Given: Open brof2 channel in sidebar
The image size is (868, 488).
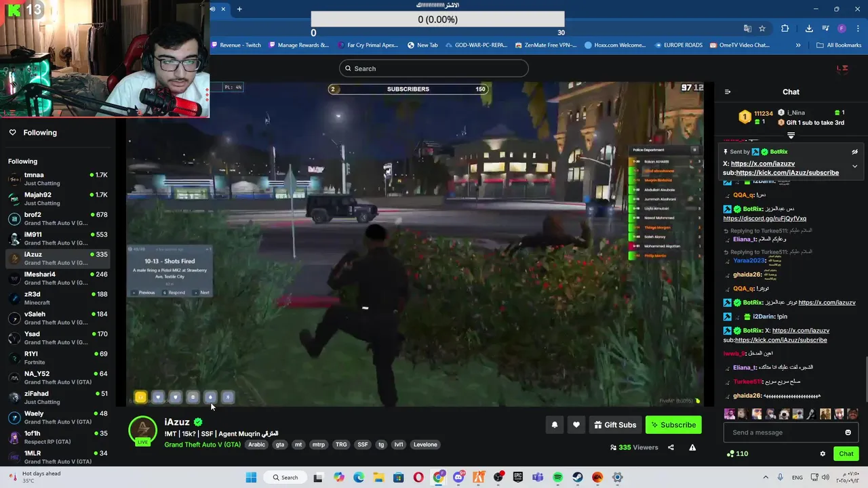Looking at the screenshot, I should coord(58,218).
